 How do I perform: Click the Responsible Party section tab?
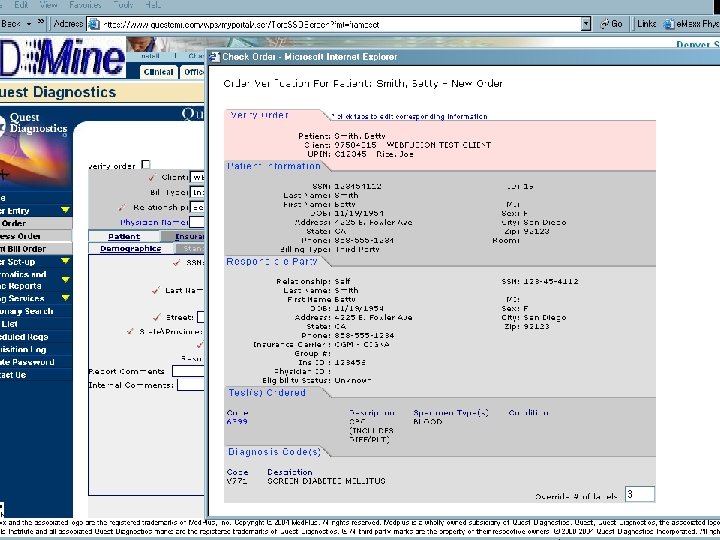272,262
